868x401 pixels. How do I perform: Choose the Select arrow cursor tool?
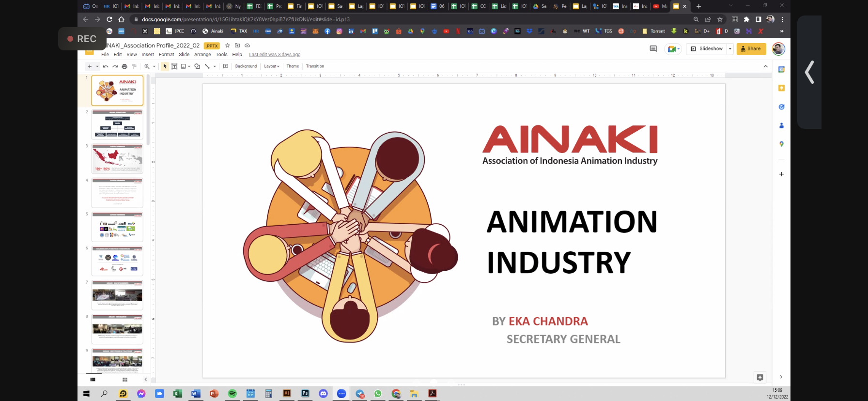[x=165, y=66]
